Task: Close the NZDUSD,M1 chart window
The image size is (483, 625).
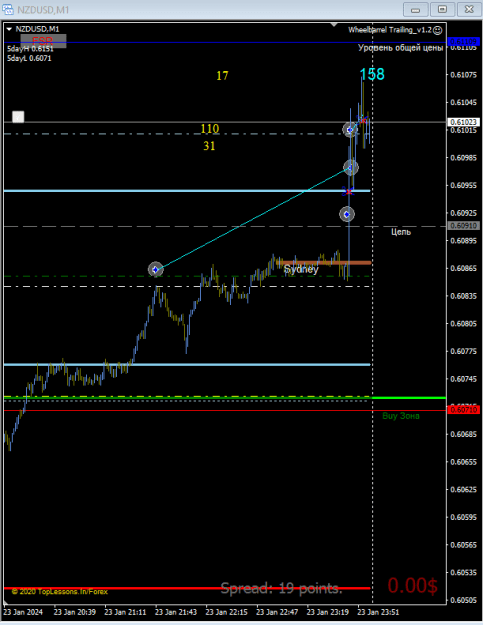Action: click(469, 9)
